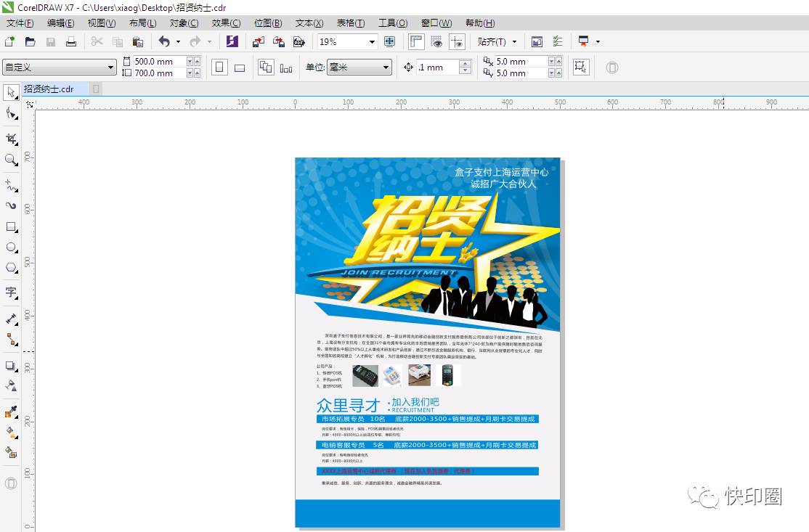Select the Color Eyedropper tool
The image size is (809, 532).
point(11,412)
